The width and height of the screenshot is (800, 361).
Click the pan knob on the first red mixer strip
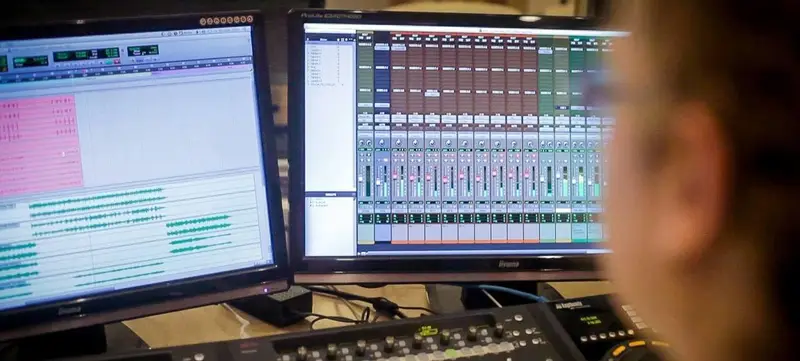click(399, 144)
